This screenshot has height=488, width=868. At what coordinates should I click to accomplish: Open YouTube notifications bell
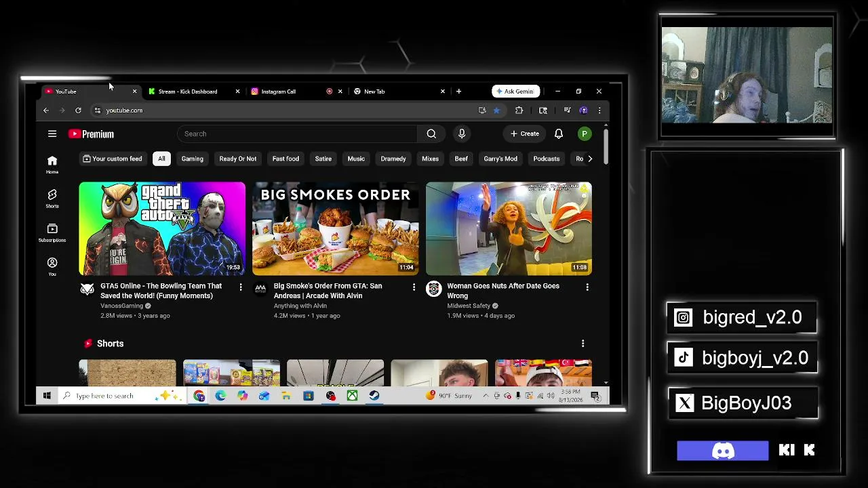pyautogui.click(x=559, y=134)
